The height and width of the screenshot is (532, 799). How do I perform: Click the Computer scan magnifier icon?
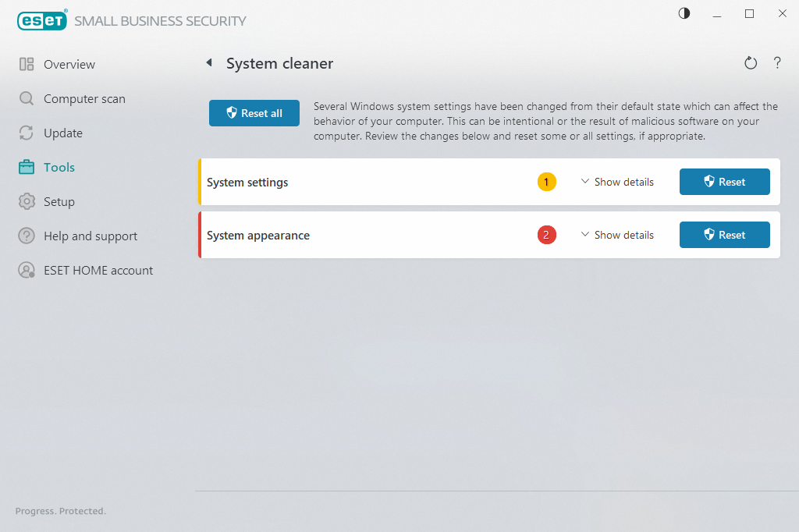(27, 99)
